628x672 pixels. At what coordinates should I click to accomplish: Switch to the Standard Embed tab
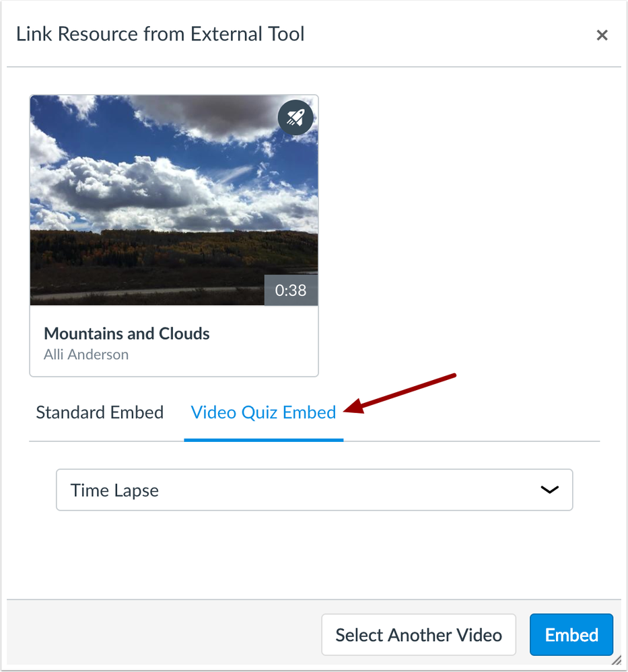coord(100,412)
